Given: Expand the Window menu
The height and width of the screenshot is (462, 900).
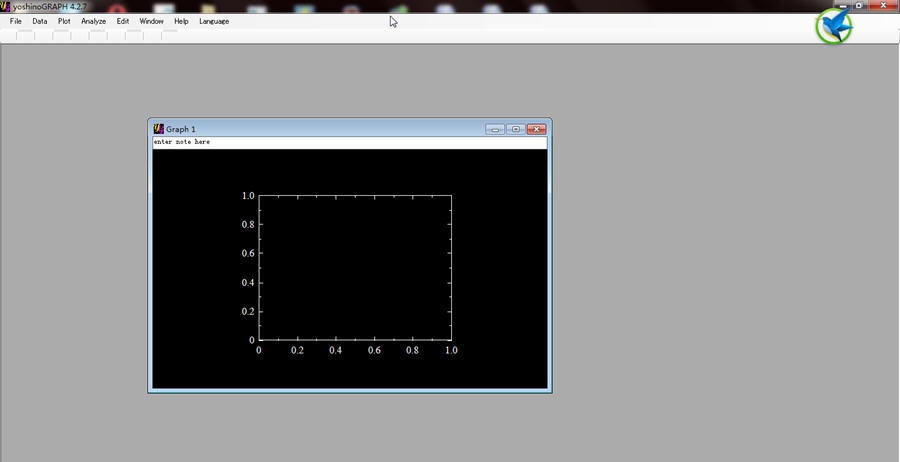Looking at the screenshot, I should 151,21.
